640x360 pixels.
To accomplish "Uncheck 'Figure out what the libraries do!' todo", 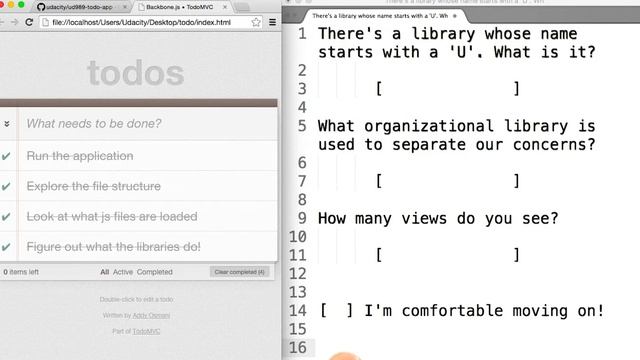I will 6,247.
